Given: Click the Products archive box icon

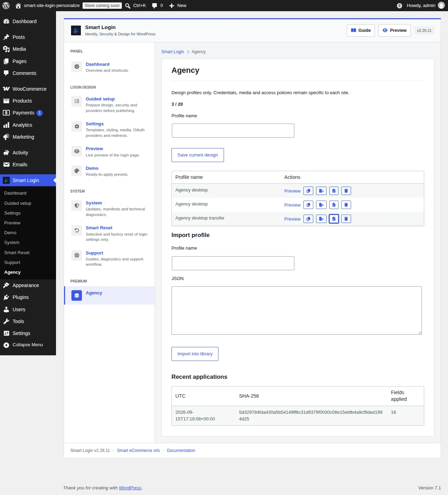Looking at the screenshot, I should pos(6,101).
